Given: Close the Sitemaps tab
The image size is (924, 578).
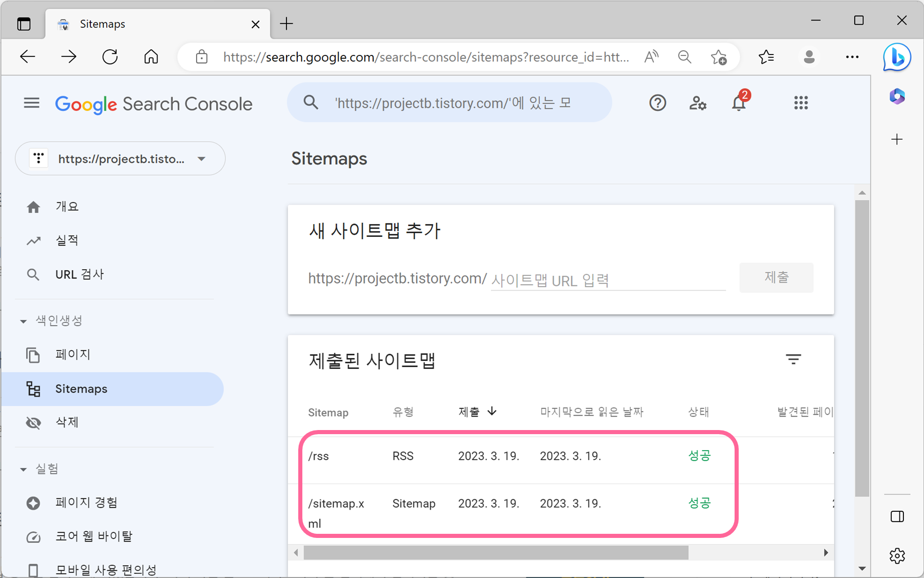Looking at the screenshot, I should click(256, 24).
